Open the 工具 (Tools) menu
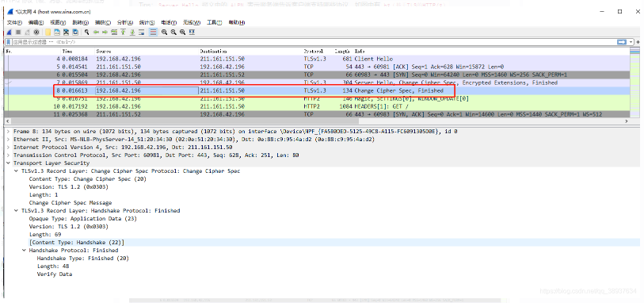The image size is (644, 303). tap(215, 23)
